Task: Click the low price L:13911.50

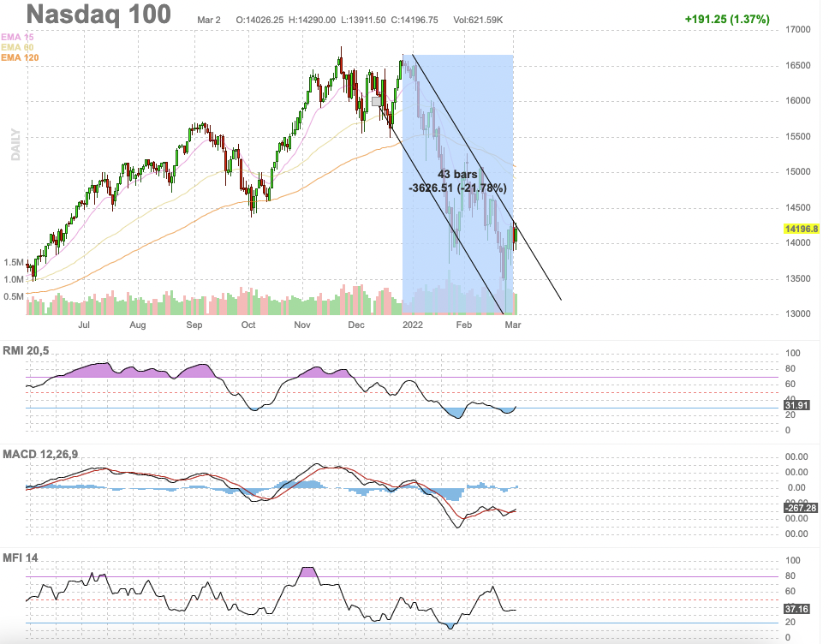Action: coord(363,20)
